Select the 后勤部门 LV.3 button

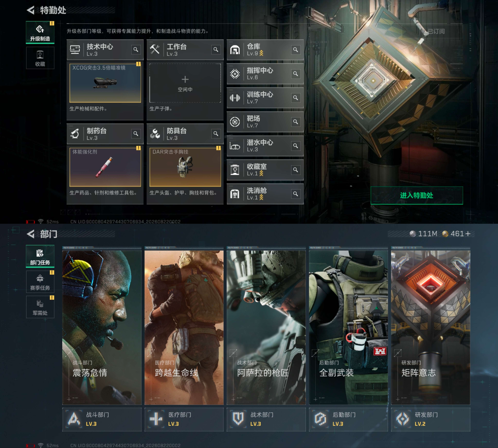click(x=348, y=419)
